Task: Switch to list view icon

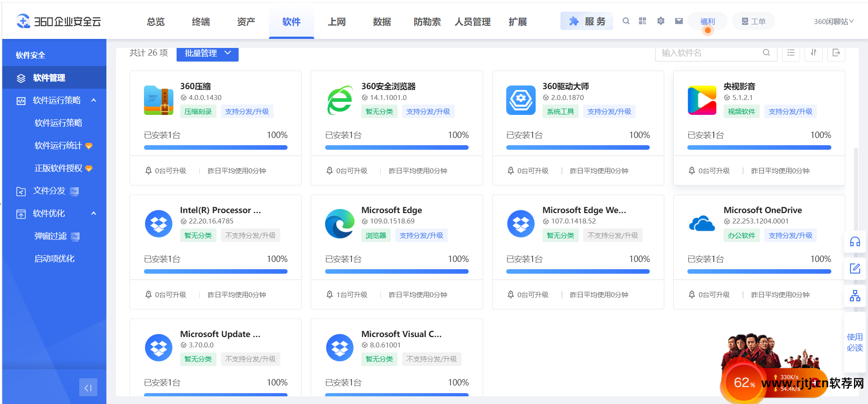Action: click(791, 52)
